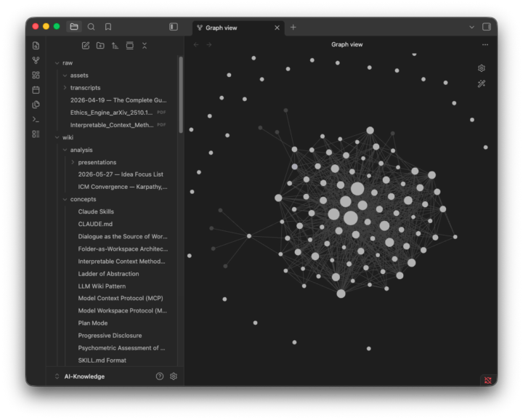The image size is (523, 420).
Task: Open the file explorer folder icon
Action: (x=74, y=27)
